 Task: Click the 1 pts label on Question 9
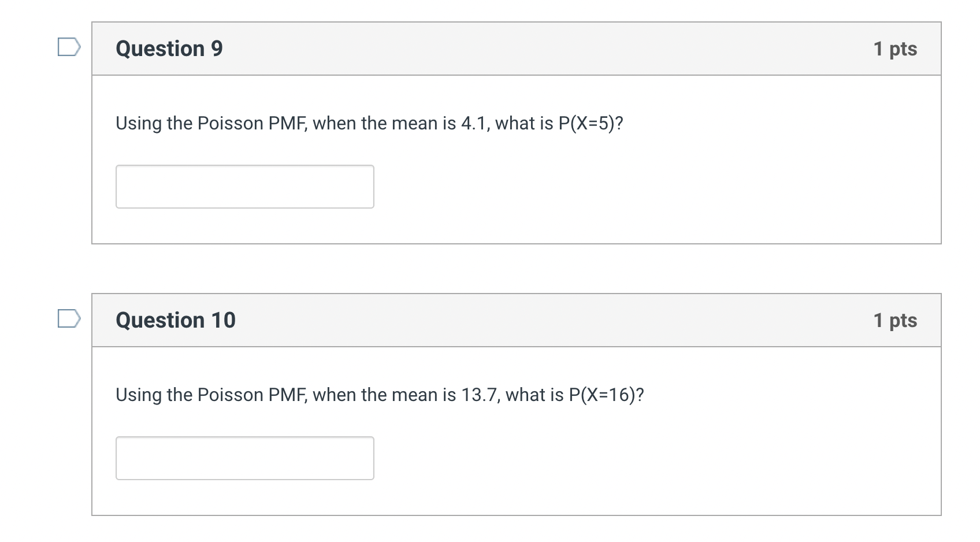tap(895, 49)
